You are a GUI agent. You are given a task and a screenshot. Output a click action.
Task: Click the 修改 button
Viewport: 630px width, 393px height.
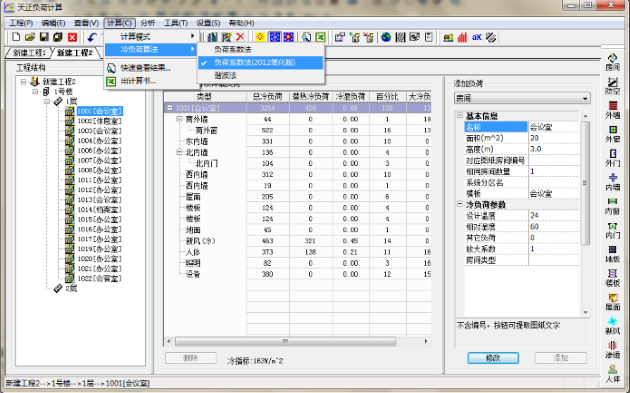pos(493,358)
